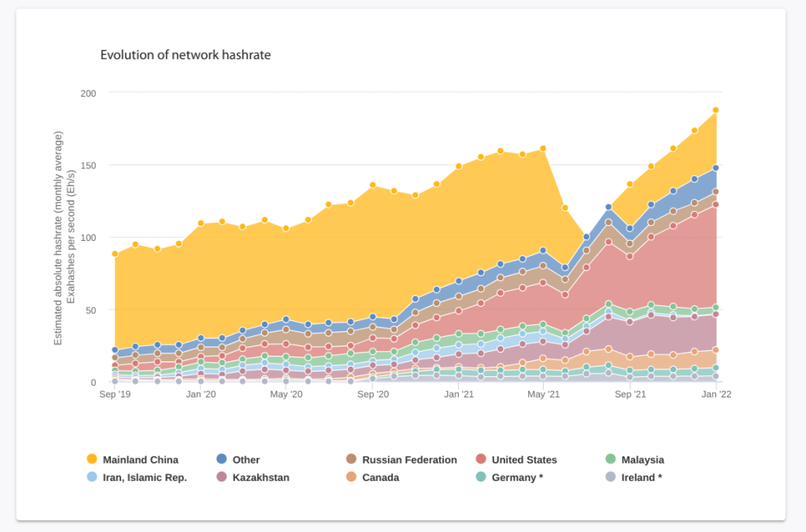The width and height of the screenshot is (806, 532).
Task: Click the 200 y-axis value
Action: click(88, 94)
